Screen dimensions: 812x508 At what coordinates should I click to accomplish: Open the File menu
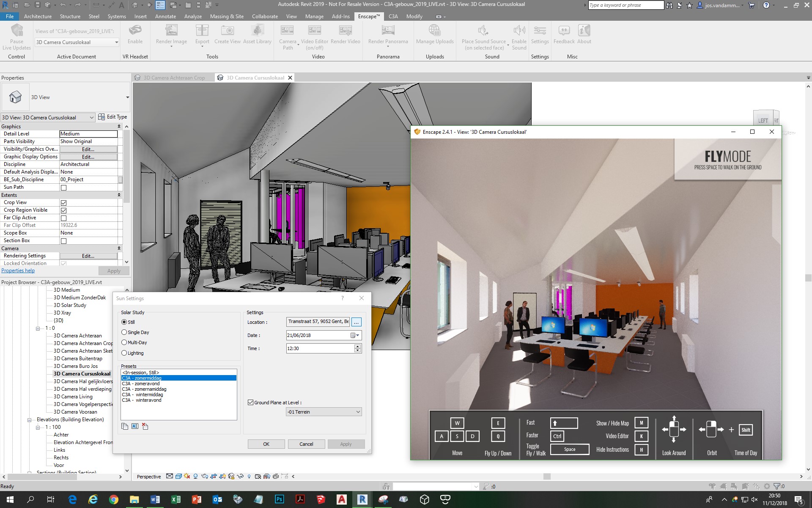coord(10,17)
